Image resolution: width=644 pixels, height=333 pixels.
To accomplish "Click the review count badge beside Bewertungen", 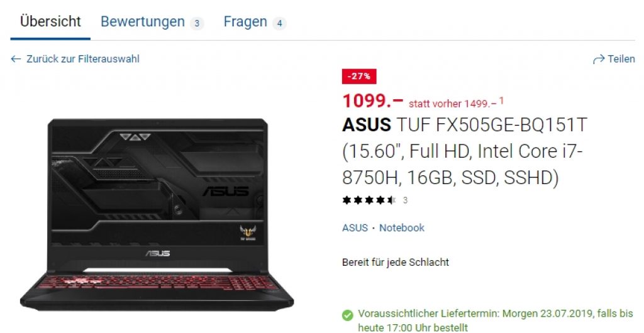I will click(x=197, y=23).
